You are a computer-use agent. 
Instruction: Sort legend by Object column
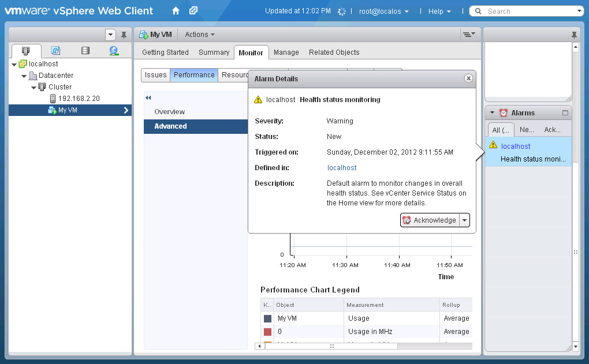[308, 305]
